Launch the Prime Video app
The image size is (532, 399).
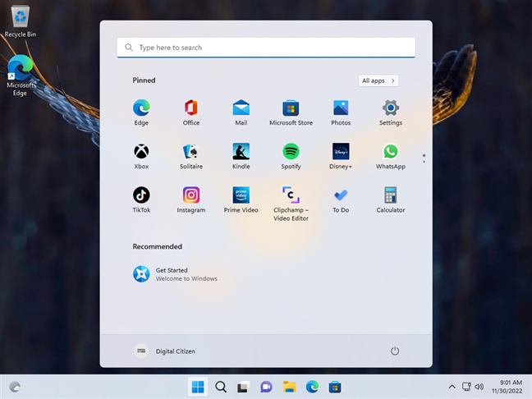[241, 200]
